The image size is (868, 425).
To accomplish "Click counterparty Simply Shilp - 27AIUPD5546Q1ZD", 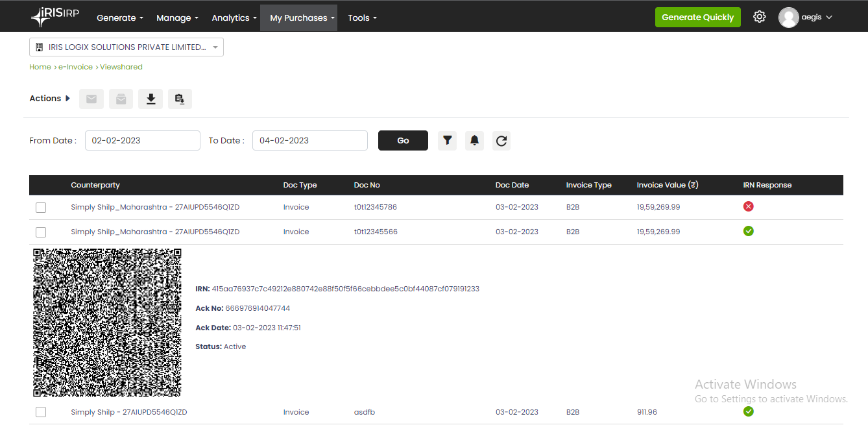I will coord(129,412).
